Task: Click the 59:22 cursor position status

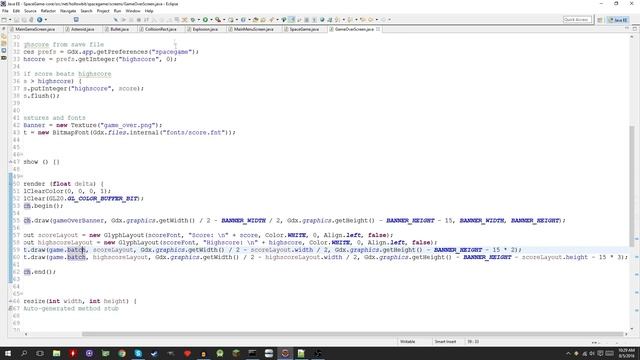Action: tap(473, 342)
